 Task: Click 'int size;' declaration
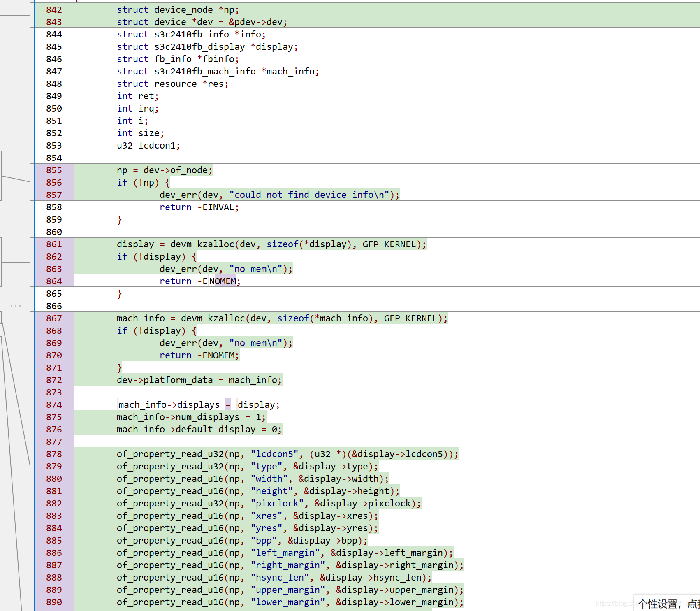140,133
